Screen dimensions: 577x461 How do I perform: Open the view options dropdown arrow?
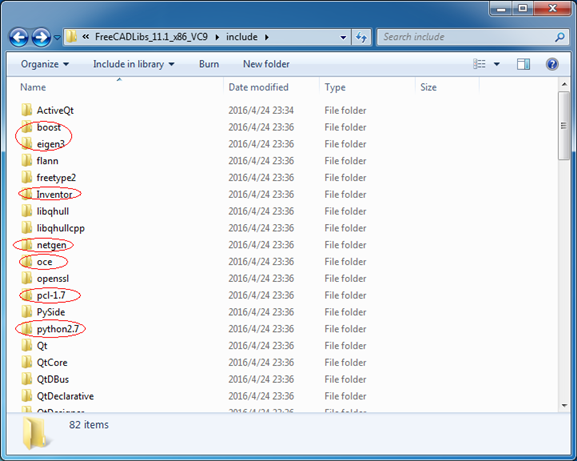496,64
